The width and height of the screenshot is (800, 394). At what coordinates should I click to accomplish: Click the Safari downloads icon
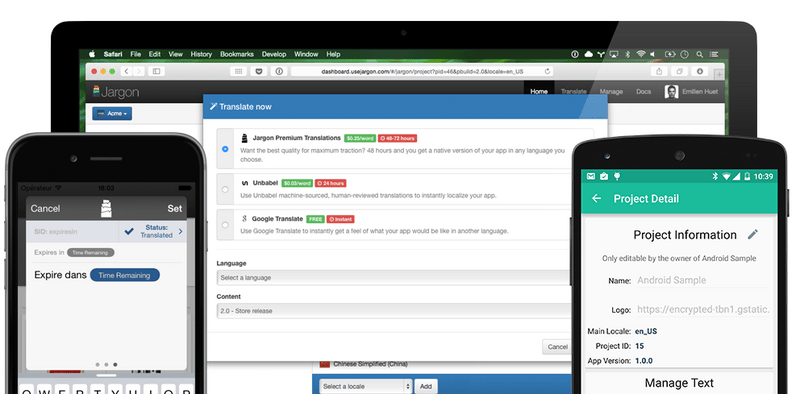coord(699,71)
